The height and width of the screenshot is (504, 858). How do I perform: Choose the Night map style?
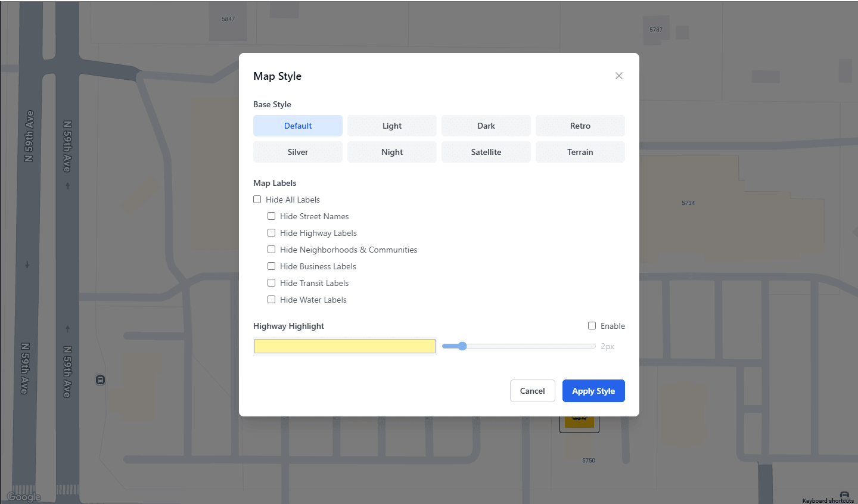392,152
